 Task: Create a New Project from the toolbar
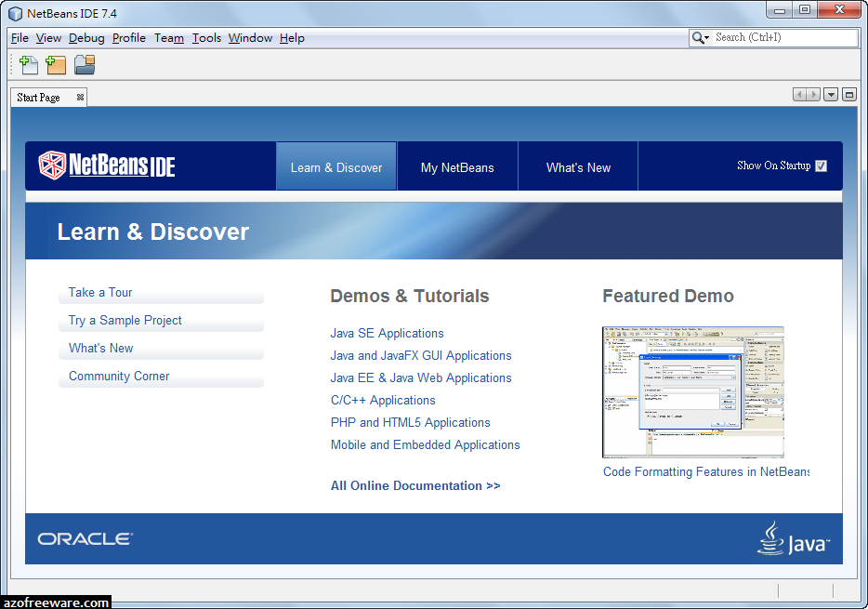(x=56, y=65)
